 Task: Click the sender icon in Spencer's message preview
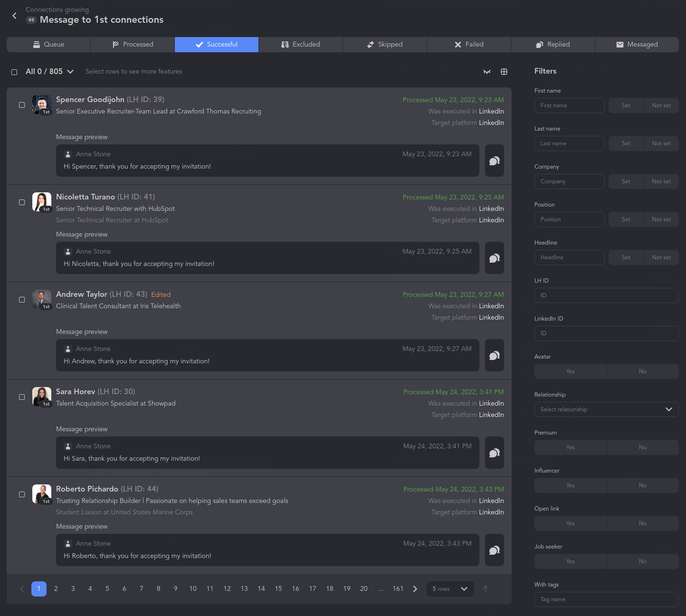pos(68,154)
